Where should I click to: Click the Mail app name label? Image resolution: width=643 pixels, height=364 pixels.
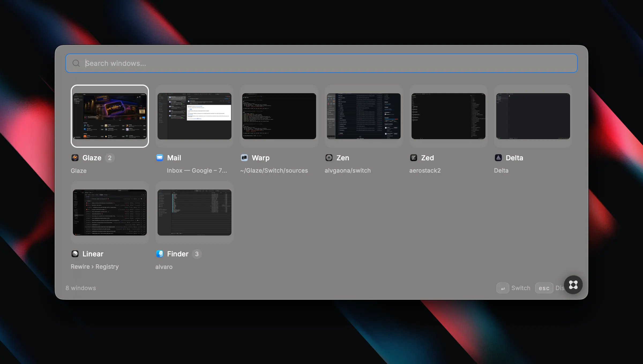click(x=174, y=158)
